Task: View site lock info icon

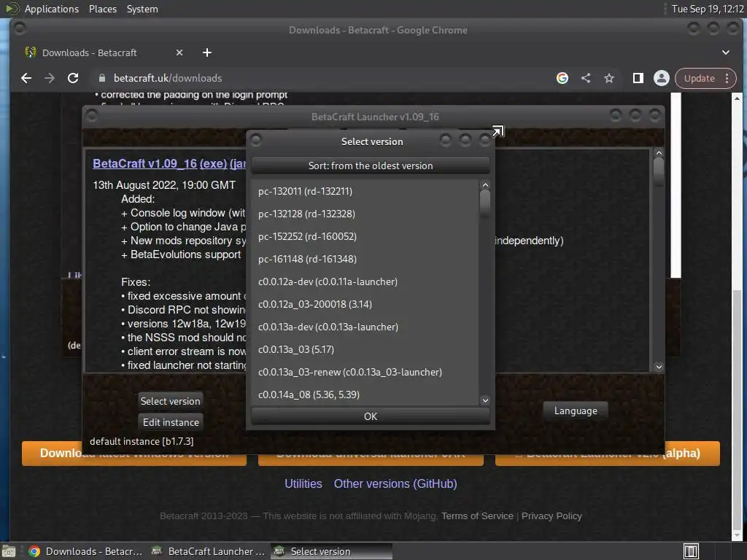Action: coord(102,78)
